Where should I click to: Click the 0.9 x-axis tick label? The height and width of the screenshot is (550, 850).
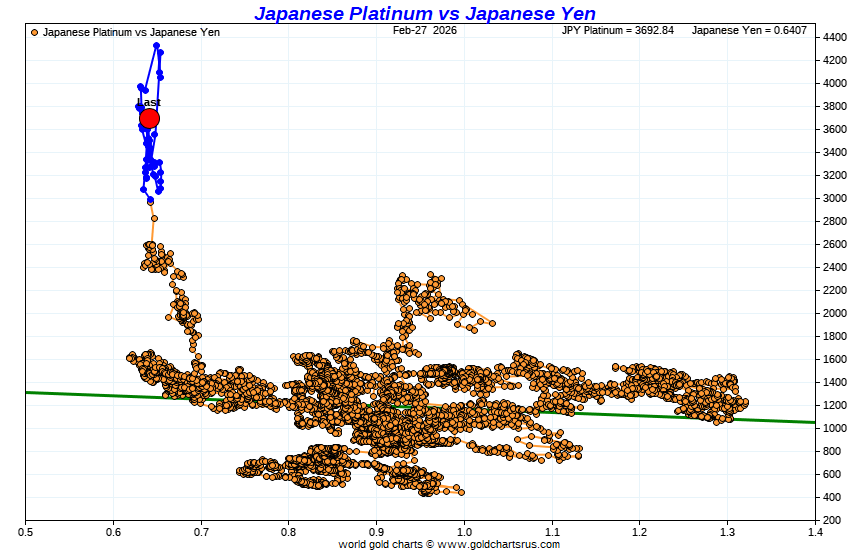click(x=376, y=530)
